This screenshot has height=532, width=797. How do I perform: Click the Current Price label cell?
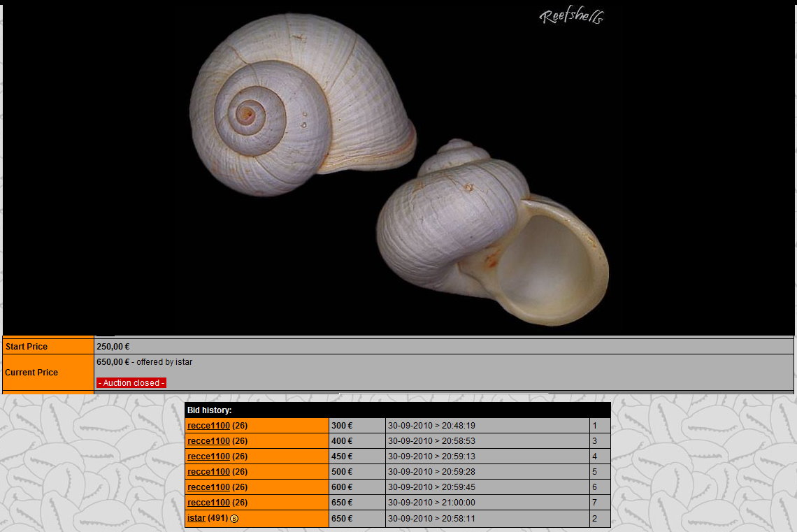click(31, 373)
